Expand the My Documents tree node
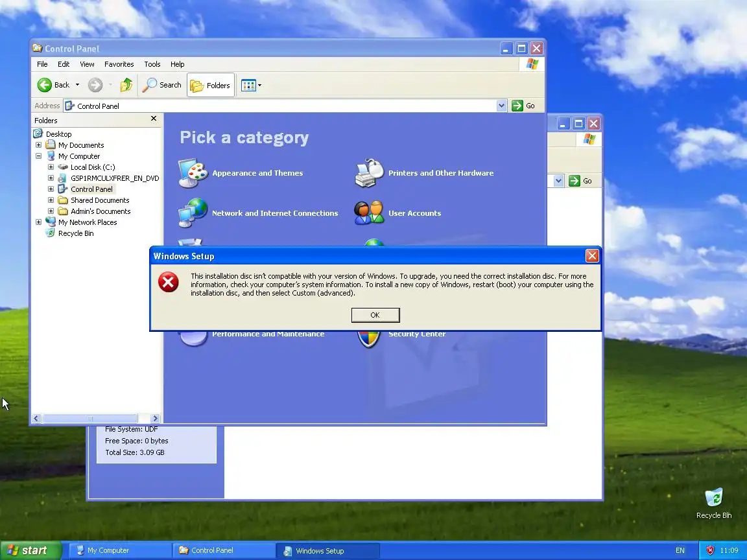747x560 pixels. pos(39,145)
